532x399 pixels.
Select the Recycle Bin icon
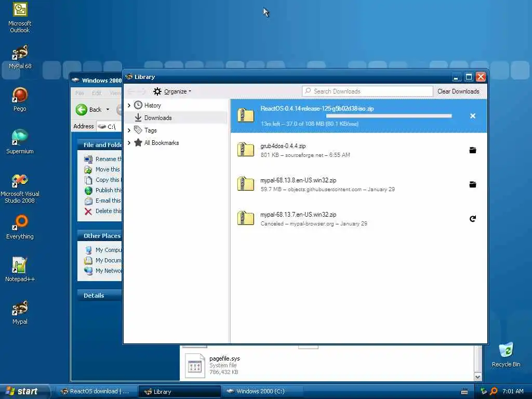tap(506, 355)
